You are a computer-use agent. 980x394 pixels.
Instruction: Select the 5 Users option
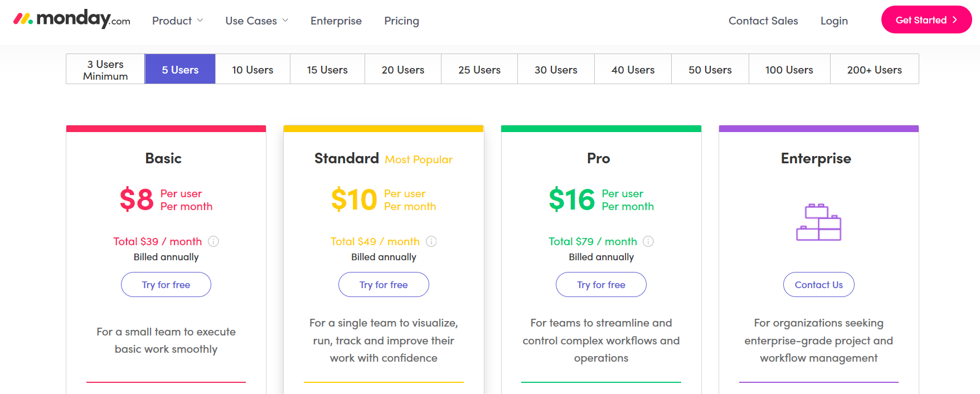coord(180,69)
